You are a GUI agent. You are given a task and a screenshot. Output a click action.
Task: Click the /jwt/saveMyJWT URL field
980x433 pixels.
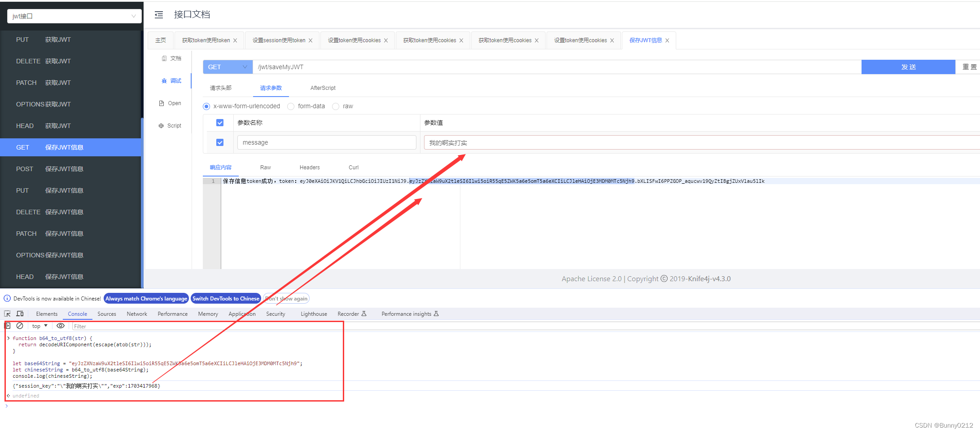pyautogui.click(x=557, y=67)
